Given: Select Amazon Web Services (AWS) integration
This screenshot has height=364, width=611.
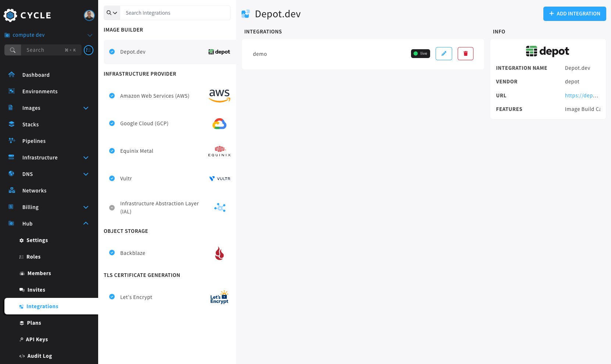Looking at the screenshot, I should point(170,96).
